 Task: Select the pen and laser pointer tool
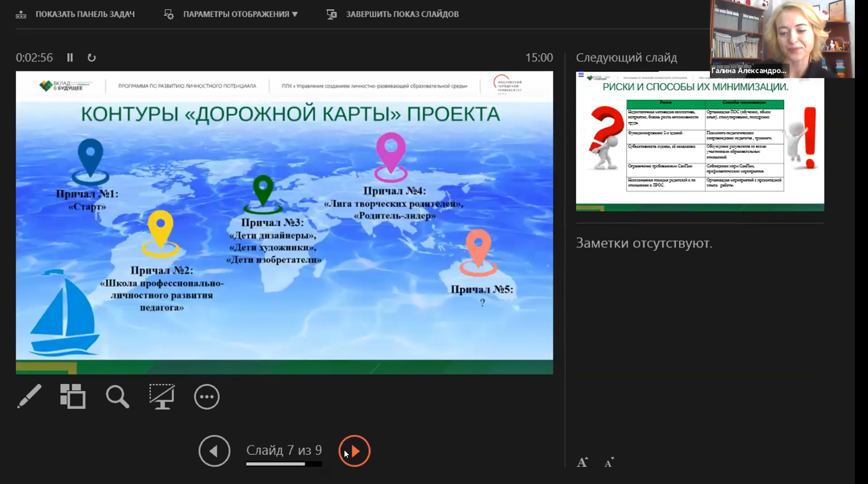(29, 396)
